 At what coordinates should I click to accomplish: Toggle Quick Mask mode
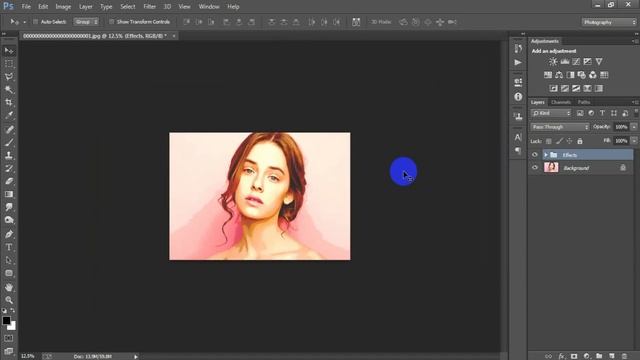point(9,338)
